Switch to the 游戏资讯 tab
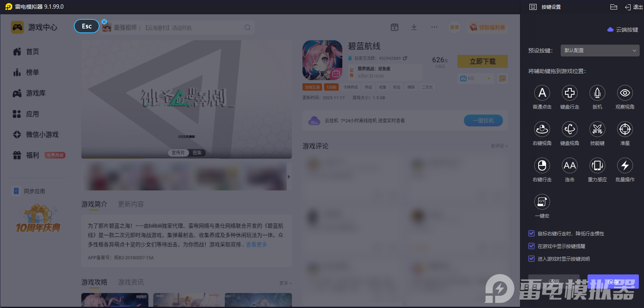The width and height of the screenshot is (644, 308). click(x=131, y=282)
